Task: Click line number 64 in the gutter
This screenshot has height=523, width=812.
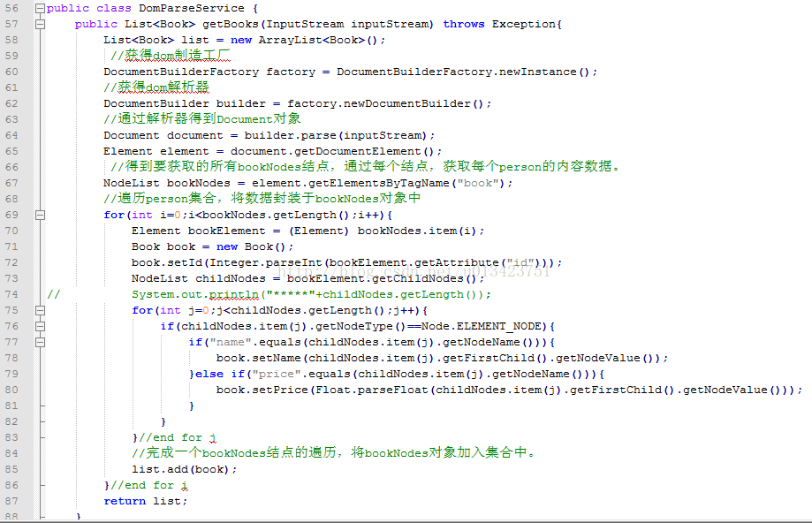Action: click(x=11, y=135)
